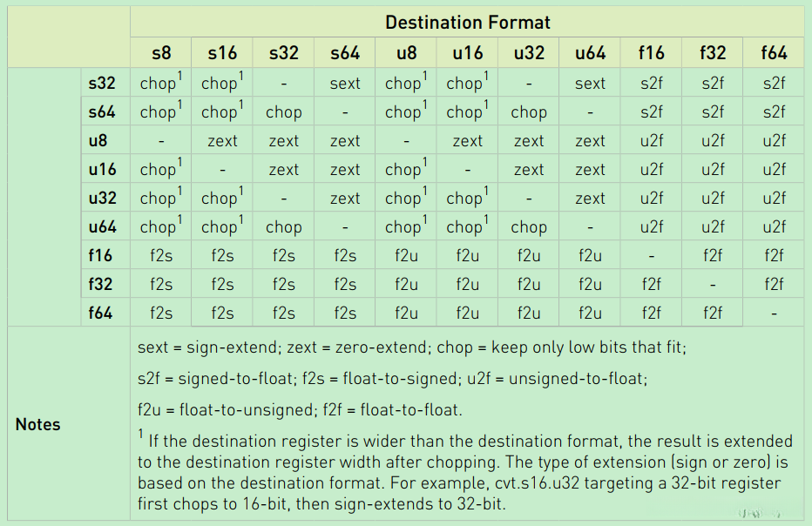Select f2f cell in f16 row, f64 column
The image size is (812, 526).
[774, 256]
